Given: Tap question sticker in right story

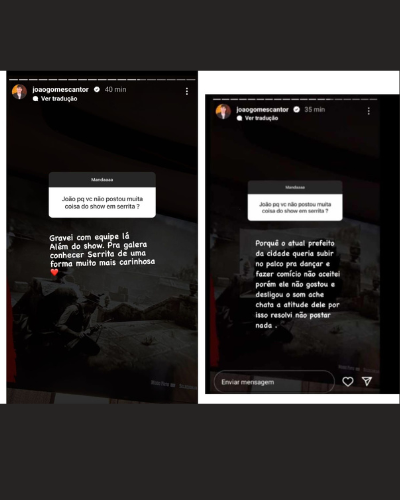Looking at the screenshot, I should pos(295,201).
